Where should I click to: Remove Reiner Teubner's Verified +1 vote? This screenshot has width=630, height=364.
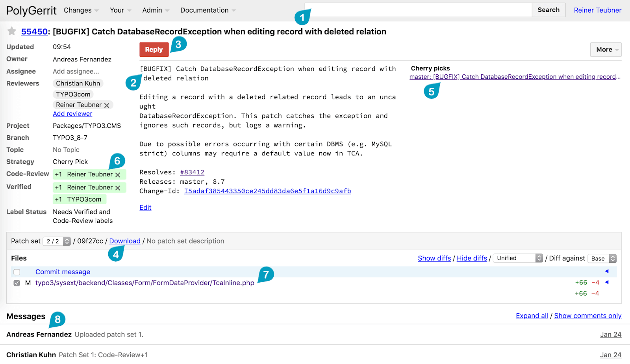(x=118, y=188)
